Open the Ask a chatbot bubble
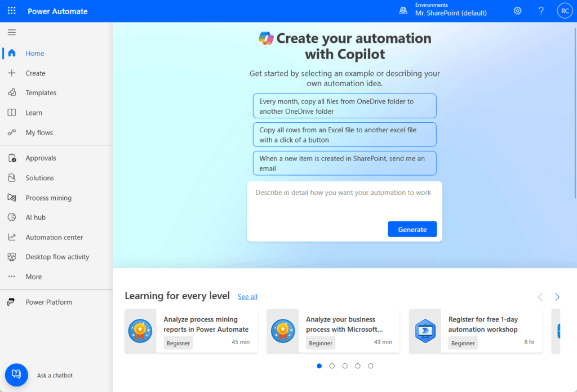Image resolution: width=577 pixels, height=392 pixels. tap(16, 375)
